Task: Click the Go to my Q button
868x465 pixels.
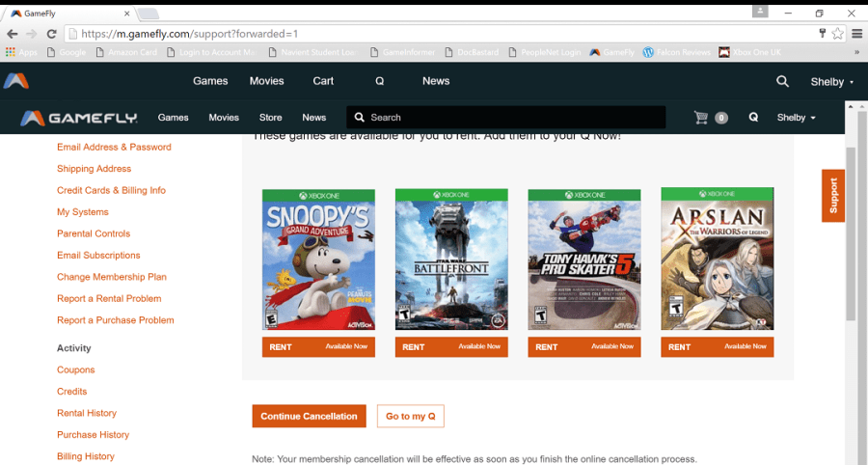Action: click(x=410, y=417)
